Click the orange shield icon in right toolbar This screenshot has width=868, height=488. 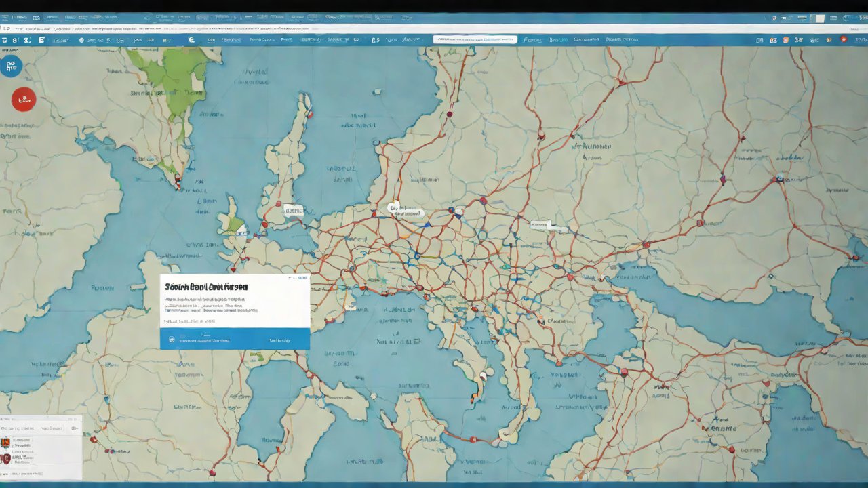[x=785, y=40]
